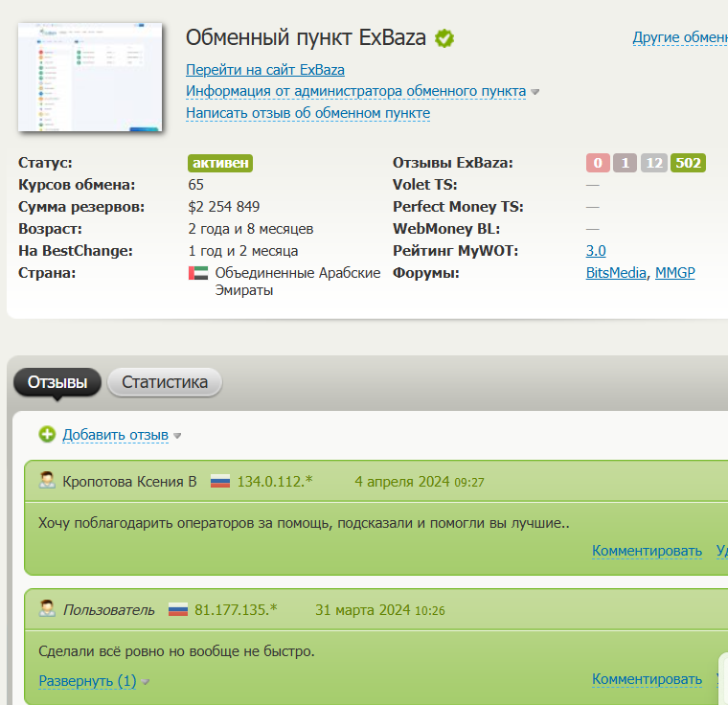Viewport: 728px width, 705px height.
Task: Click the активен status badge
Action: pos(220,163)
